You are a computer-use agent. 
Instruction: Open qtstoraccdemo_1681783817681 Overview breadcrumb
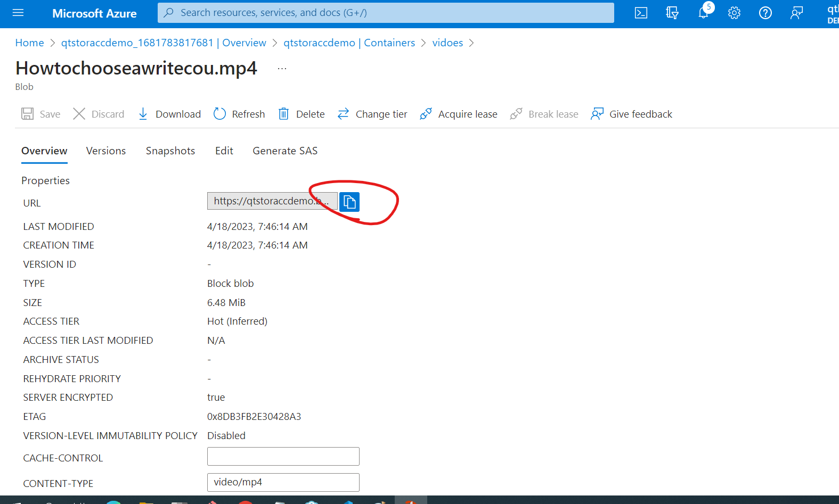[x=164, y=43]
